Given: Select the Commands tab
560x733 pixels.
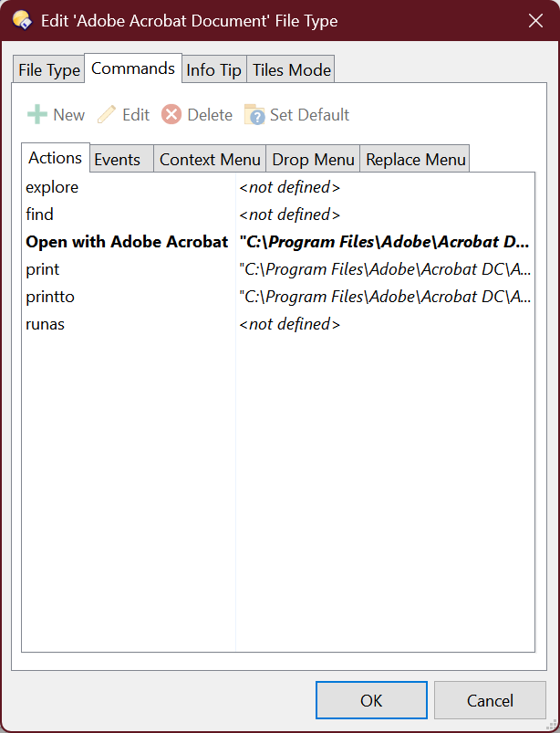Looking at the screenshot, I should pyautogui.click(x=133, y=68).
